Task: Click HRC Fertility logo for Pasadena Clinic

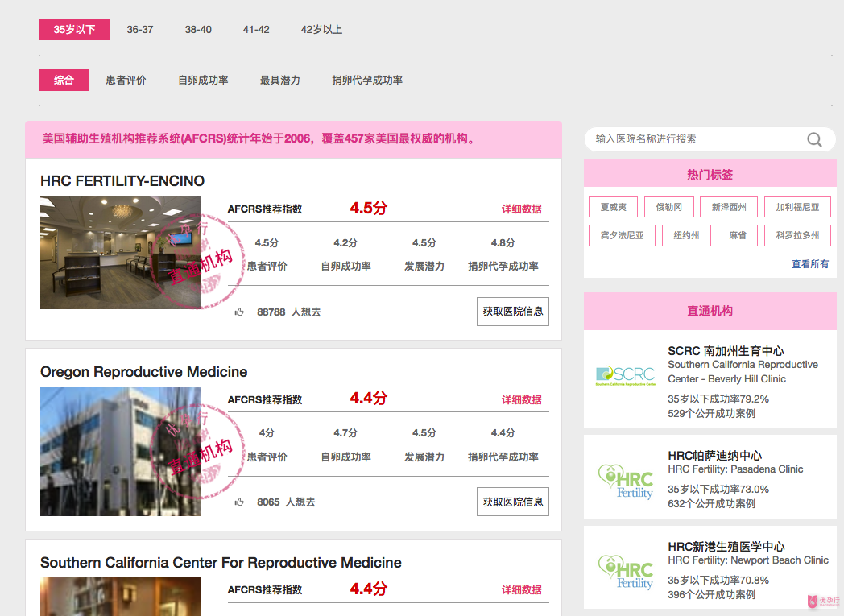Action: tap(626, 481)
